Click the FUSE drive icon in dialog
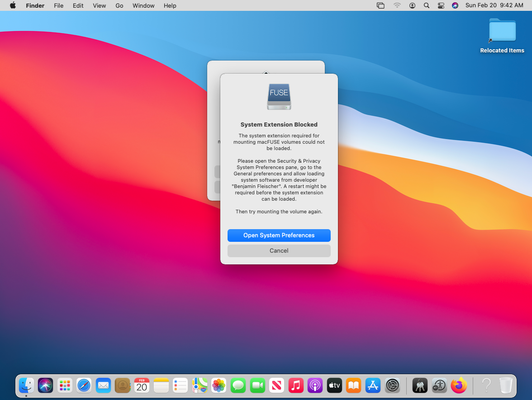 279,97
